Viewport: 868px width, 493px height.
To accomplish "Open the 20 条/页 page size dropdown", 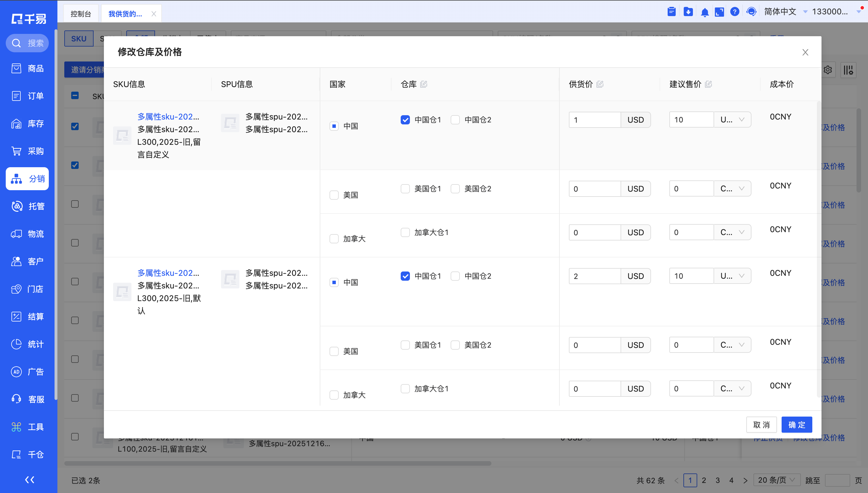I will point(777,480).
